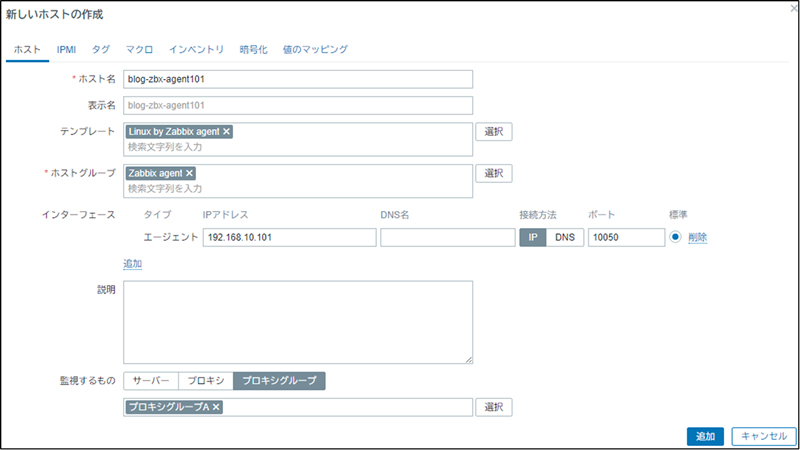The height and width of the screenshot is (450, 800).
Task: Select the default interface radio button
Action: (675, 237)
